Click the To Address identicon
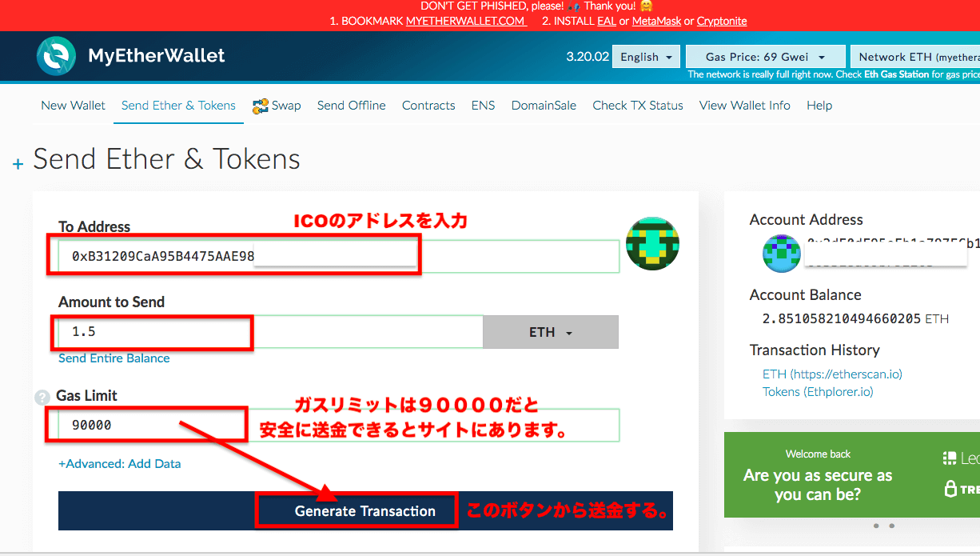The height and width of the screenshot is (556, 980). tap(652, 243)
